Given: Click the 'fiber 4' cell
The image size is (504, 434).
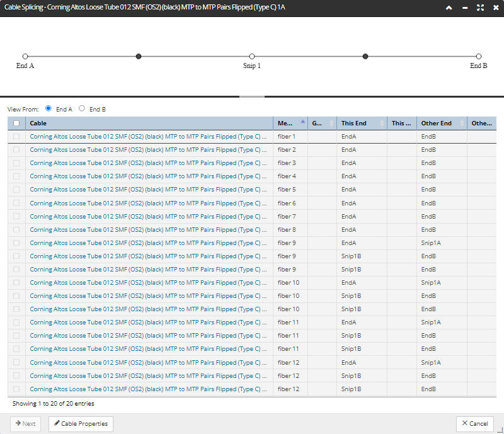Looking at the screenshot, I should click(290, 176).
